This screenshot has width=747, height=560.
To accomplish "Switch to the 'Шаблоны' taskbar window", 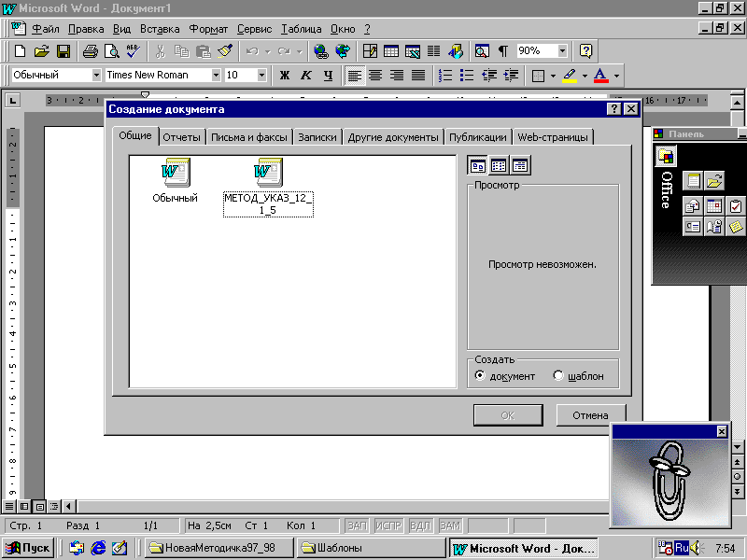I will pos(370,548).
